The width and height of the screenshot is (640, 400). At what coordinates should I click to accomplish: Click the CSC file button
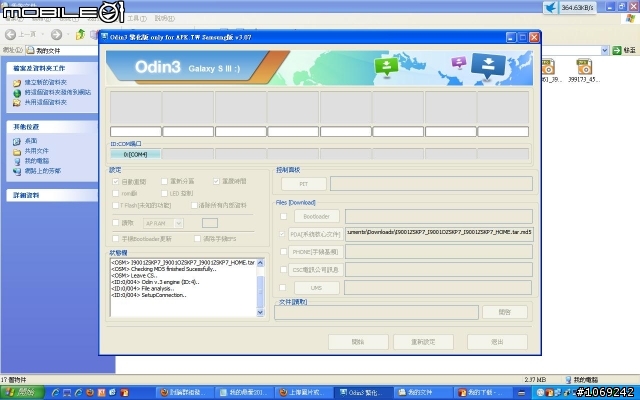tap(316, 270)
